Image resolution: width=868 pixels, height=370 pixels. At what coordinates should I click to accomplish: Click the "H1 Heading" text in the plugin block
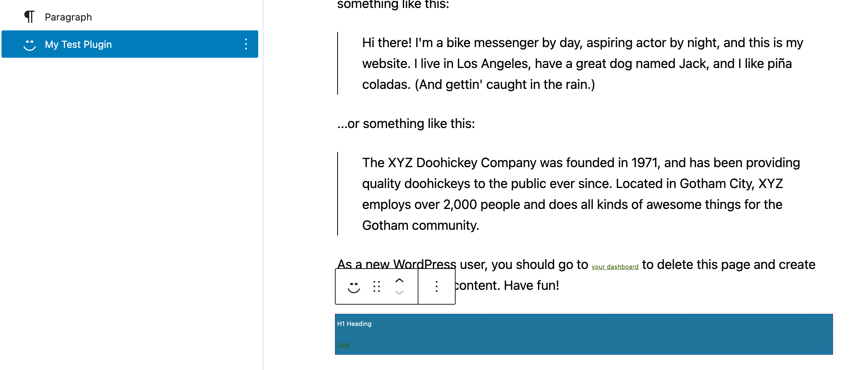click(x=354, y=324)
